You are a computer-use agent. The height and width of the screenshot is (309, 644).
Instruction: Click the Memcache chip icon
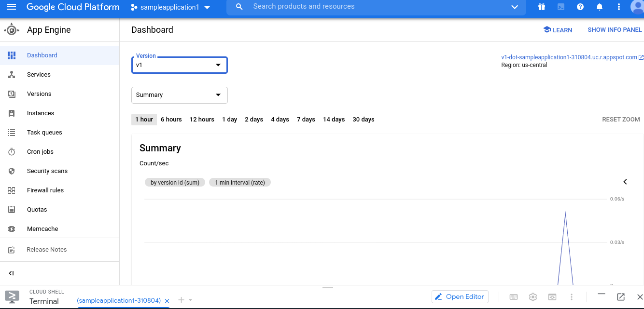click(x=12, y=229)
